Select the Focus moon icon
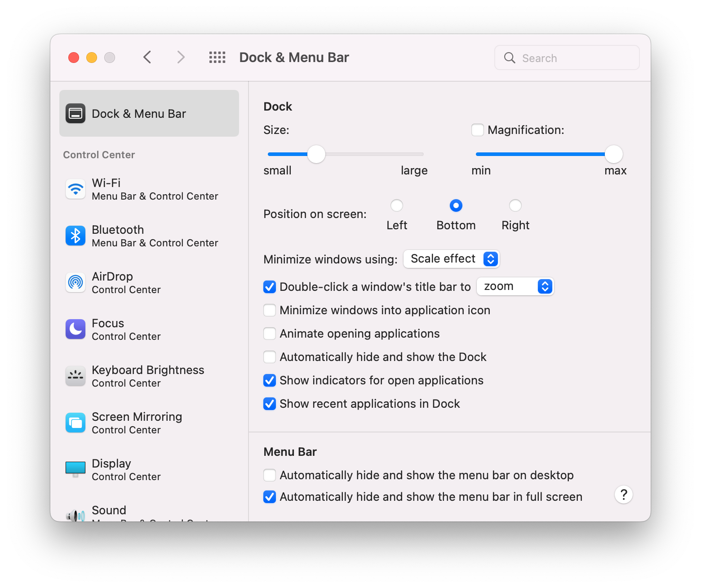701x588 pixels. click(x=75, y=329)
